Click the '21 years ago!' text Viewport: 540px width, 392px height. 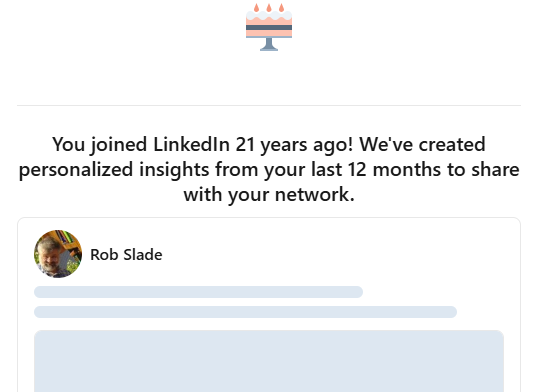(294, 144)
